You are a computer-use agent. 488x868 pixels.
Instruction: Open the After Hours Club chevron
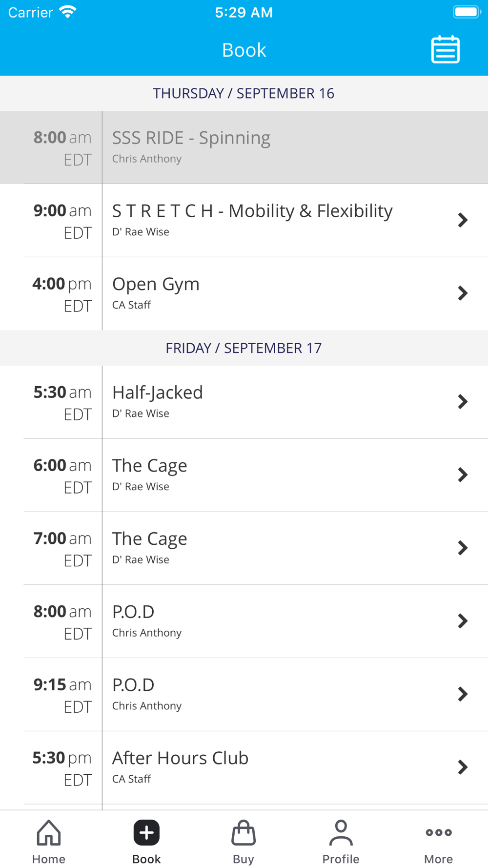pyautogui.click(x=463, y=767)
